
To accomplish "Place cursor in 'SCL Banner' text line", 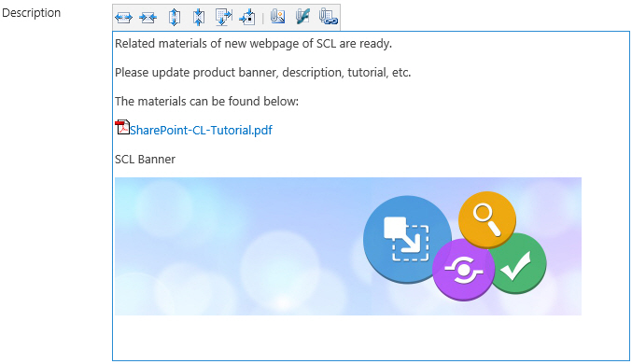I will click(x=145, y=160).
